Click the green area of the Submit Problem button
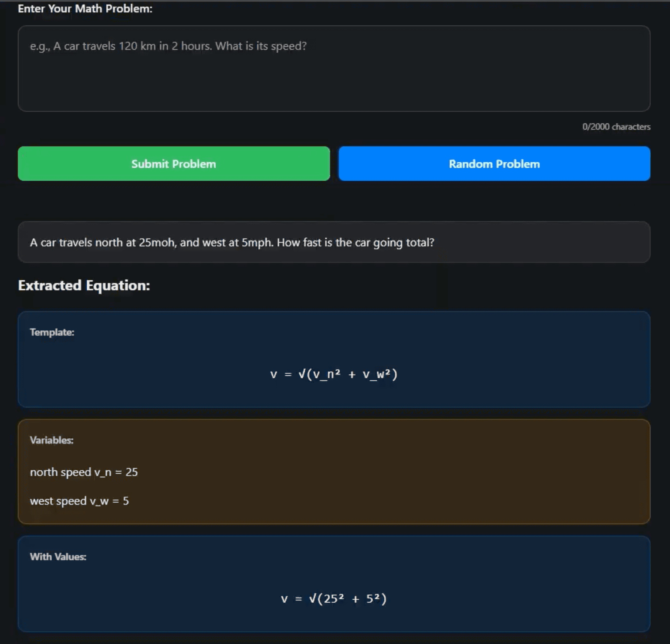 point(173,164)
